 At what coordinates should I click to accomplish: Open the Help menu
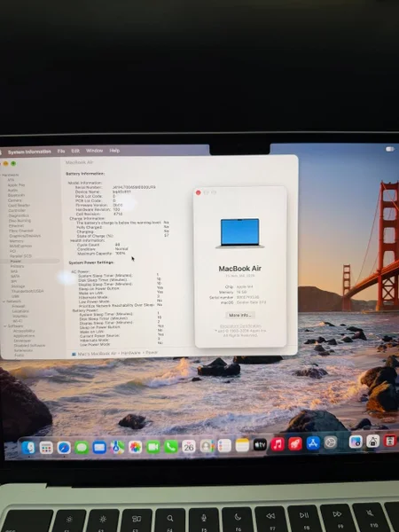(x=114, y=151)
